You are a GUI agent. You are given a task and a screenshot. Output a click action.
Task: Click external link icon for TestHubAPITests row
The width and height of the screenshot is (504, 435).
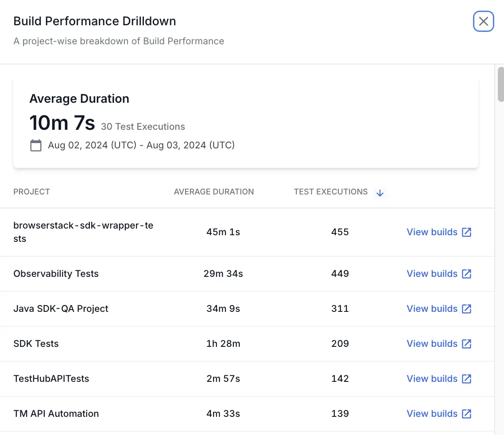coord(467,379)
